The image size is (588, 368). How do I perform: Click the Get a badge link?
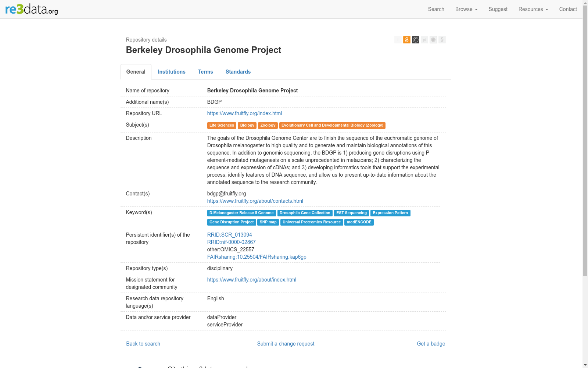pos(431,344)
